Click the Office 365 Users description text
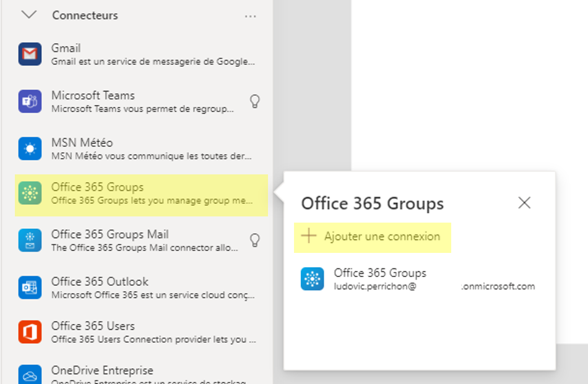588x384 pixels. 153,339
